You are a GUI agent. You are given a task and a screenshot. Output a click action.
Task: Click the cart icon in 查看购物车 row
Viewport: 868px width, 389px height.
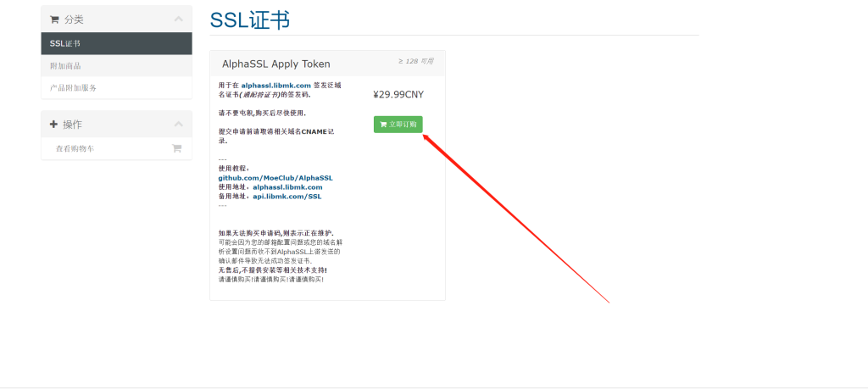click(x=176, y=148)
